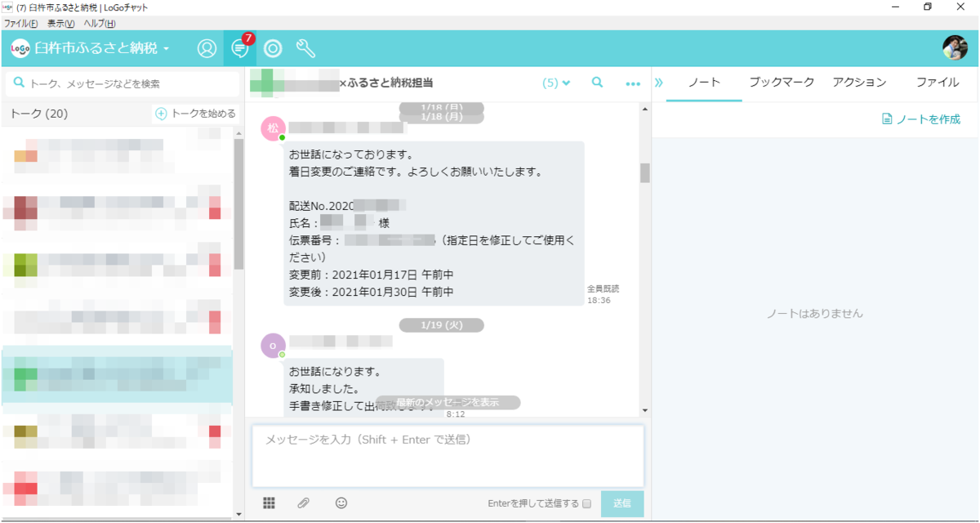The width and height of the screenshot is (980, 523).
Task: Open the ヘルプ(H) menu
Action: point(100,24)
